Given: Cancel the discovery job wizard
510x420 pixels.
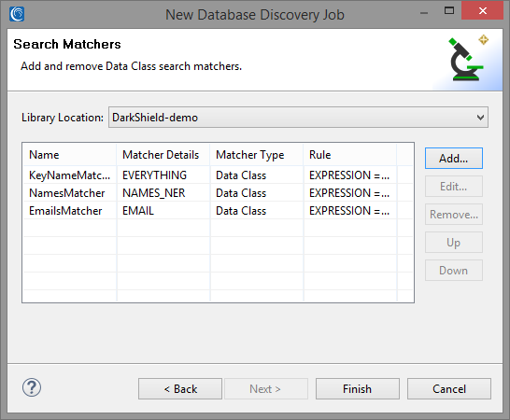Looking at the screenshot, I should (449, 389).
